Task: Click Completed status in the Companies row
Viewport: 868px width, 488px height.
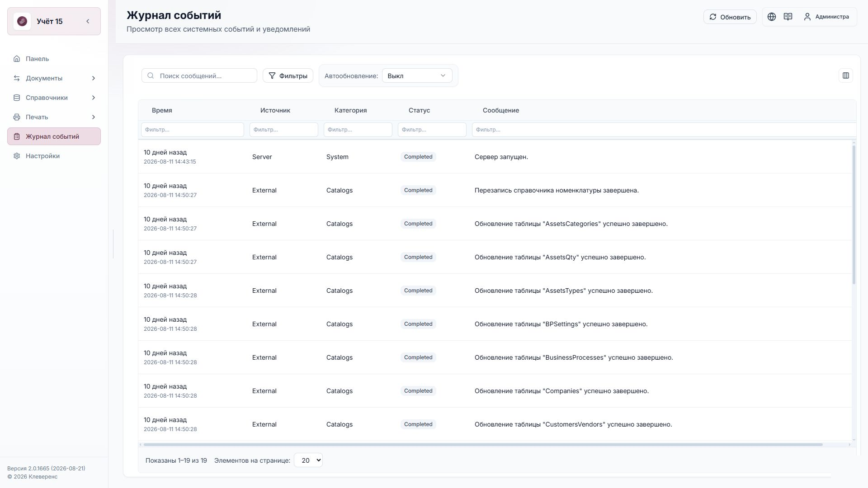Action: pyautogui.click(x=418, y=391)
